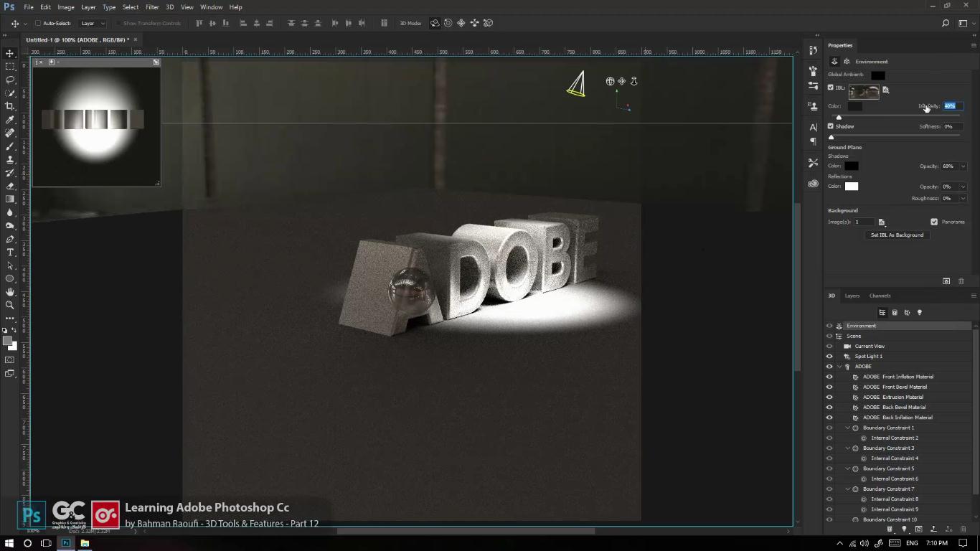Screen dimensions: 980x551
Task: Open shadow Opacity 60% dropdown
Action: [x=963, y=166]
